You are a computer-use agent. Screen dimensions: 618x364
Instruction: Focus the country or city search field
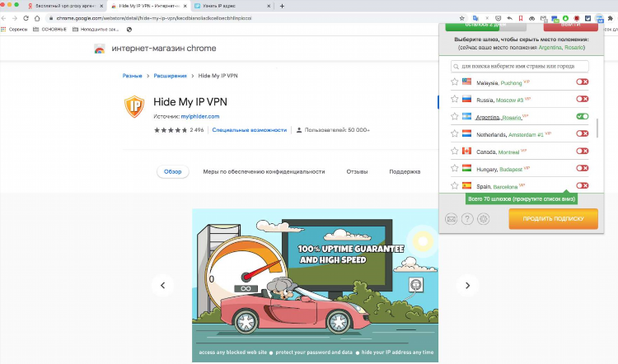(520, 66)
